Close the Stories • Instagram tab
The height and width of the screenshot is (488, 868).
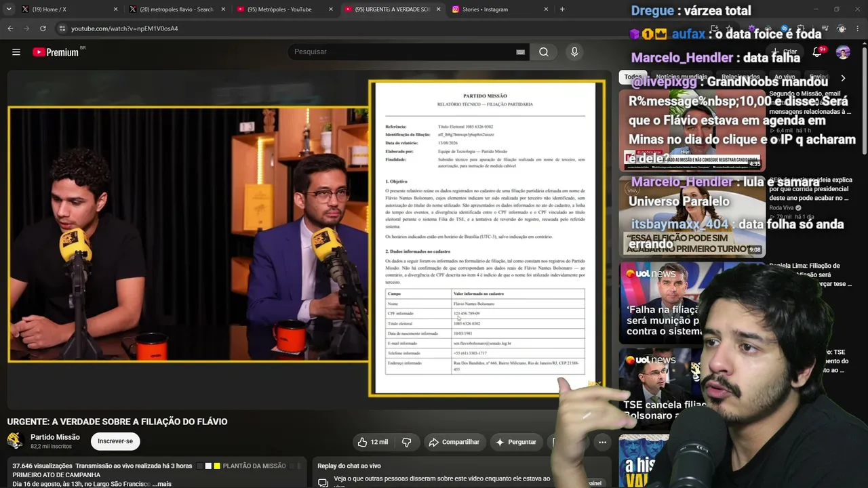pyautogui.click(x=546, y=9)
